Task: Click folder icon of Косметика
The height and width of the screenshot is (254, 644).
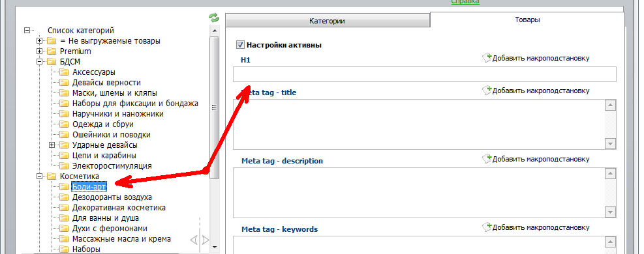Action: click(x=52, y=176)
